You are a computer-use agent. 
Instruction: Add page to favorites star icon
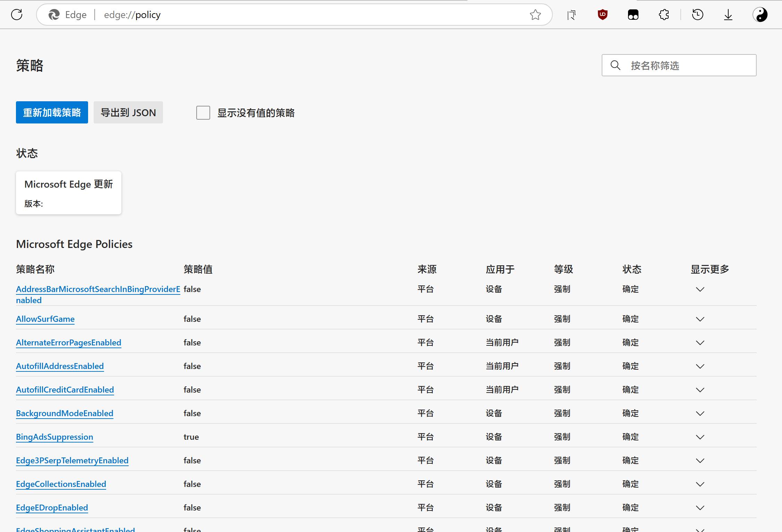(535, 15)
